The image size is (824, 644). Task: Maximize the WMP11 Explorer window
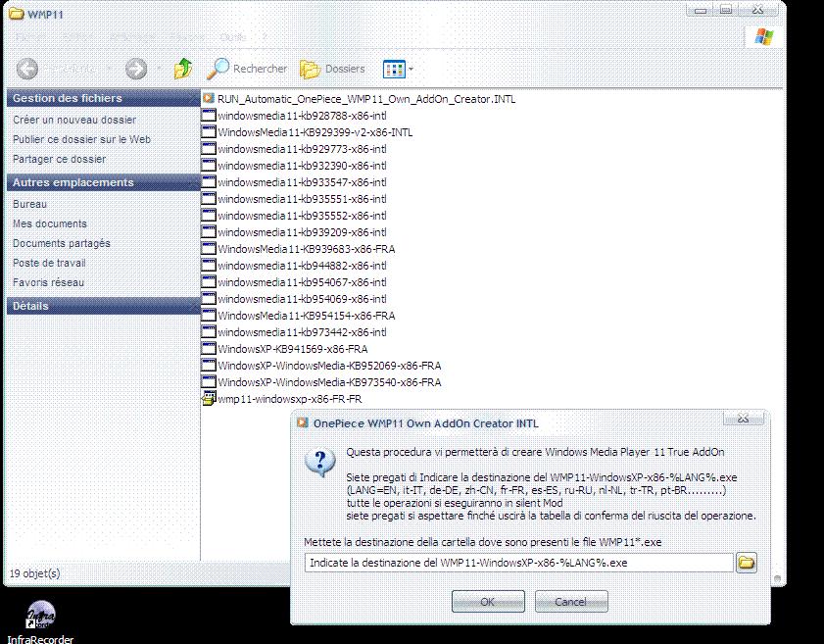click(x=726, y=10)
